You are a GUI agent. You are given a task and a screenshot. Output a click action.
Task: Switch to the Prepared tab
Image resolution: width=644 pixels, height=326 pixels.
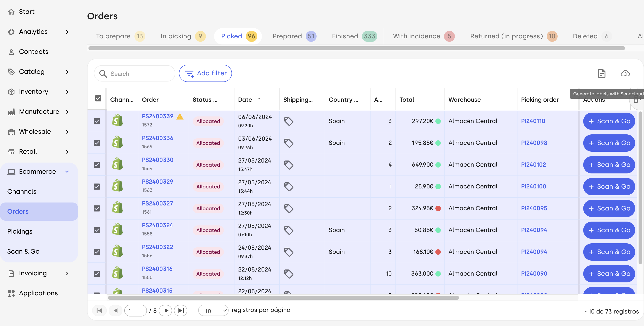point(294,36)
